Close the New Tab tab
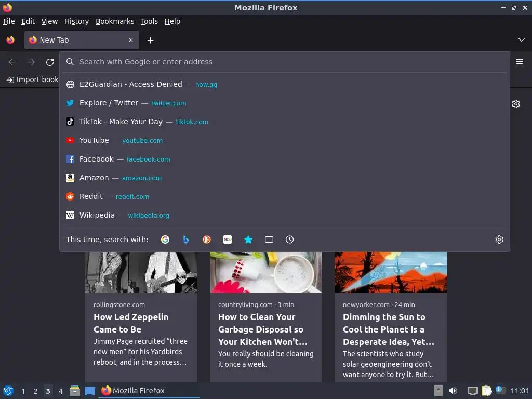Image resolution: width=532 pixels, height=399 pixels. (x=131, y=40)
